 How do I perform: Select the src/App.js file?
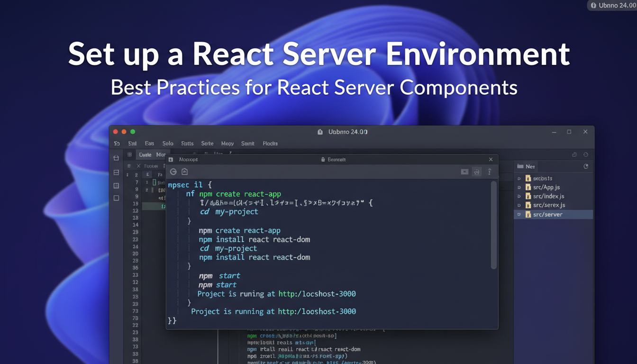(546, 187)
